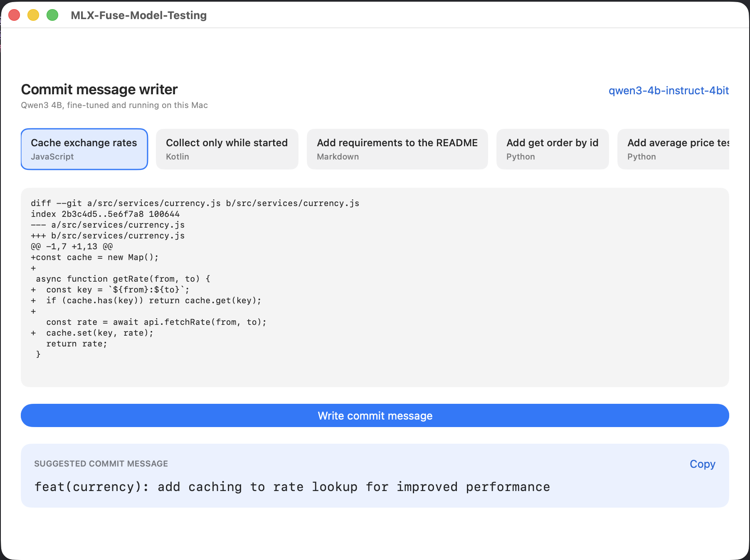The image size is (750, 560).
Task: Click the SUGGESTED COMMIT MESSAGE label
Action: point(101,464)
